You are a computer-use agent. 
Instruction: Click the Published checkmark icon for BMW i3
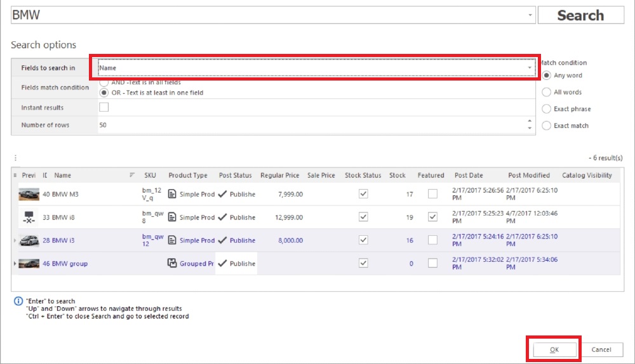222,240
